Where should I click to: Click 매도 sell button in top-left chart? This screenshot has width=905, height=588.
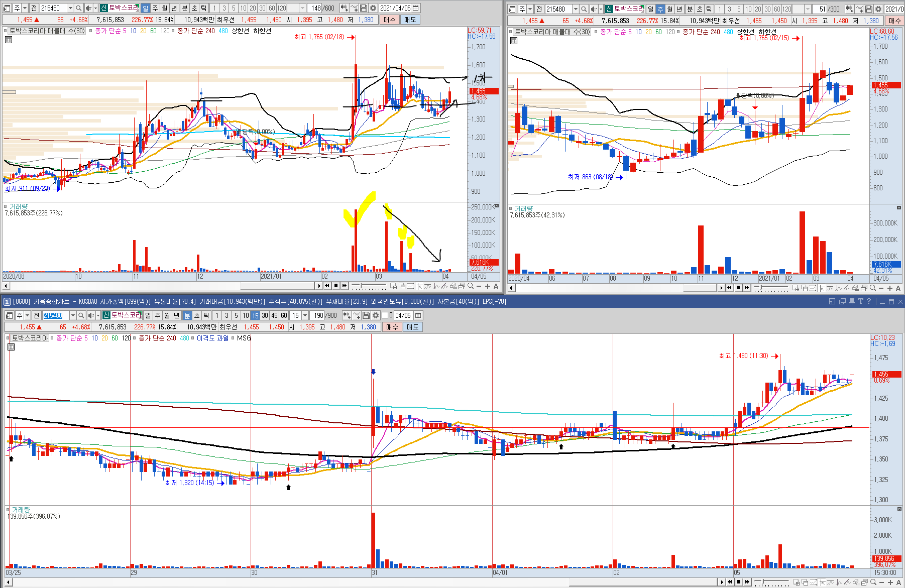click(410, 20)
